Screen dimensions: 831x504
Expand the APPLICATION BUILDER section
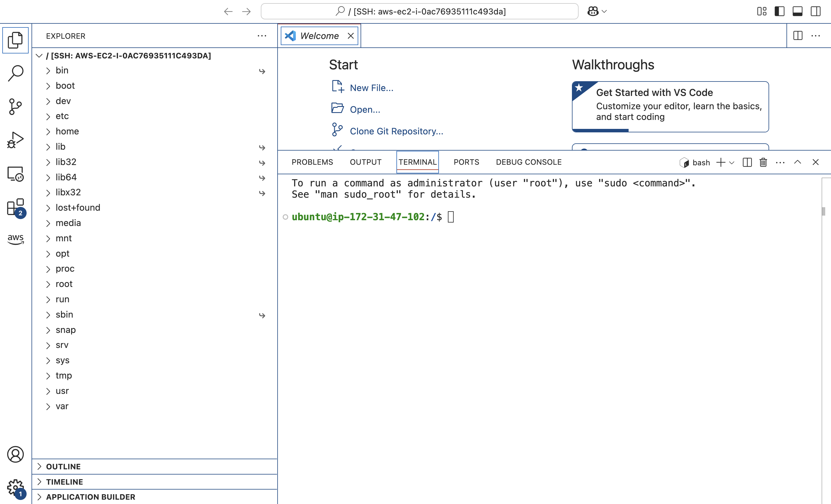pos(154,497)
